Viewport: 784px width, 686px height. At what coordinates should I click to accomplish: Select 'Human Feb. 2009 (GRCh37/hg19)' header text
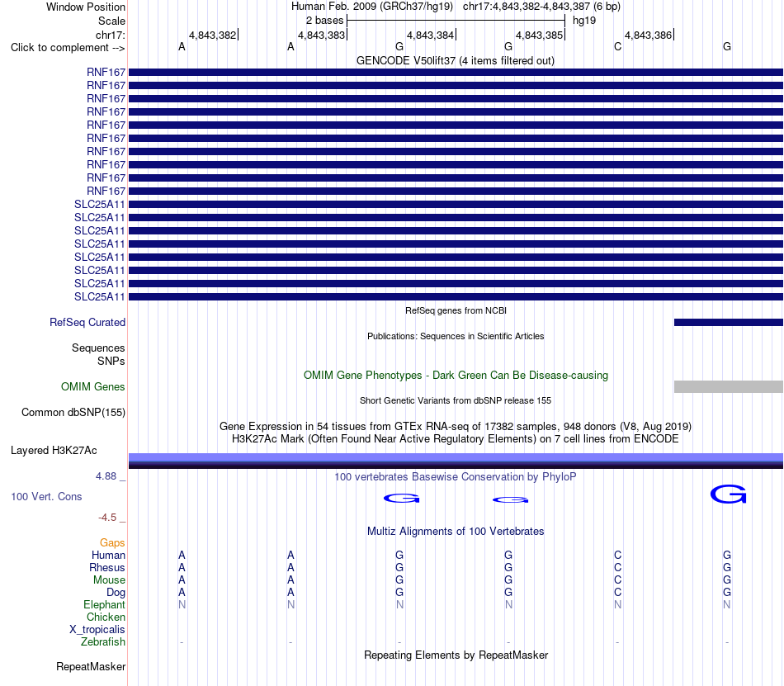(x=372, y=7)
